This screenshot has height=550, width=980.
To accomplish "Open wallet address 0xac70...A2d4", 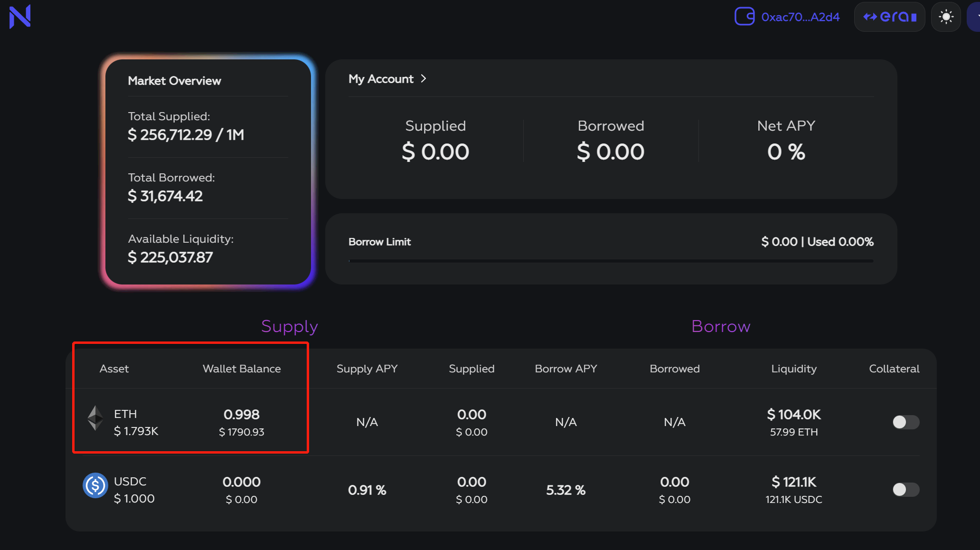I will pos(800,17).
